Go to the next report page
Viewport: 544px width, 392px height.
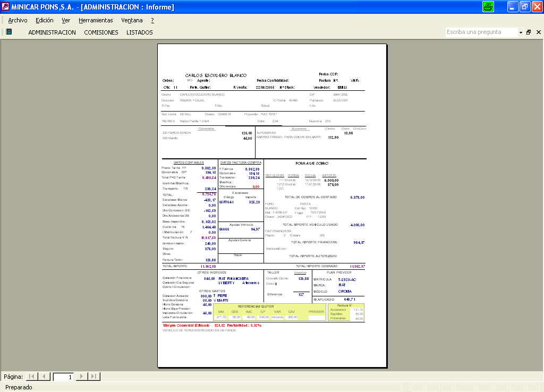pos(81,377)
